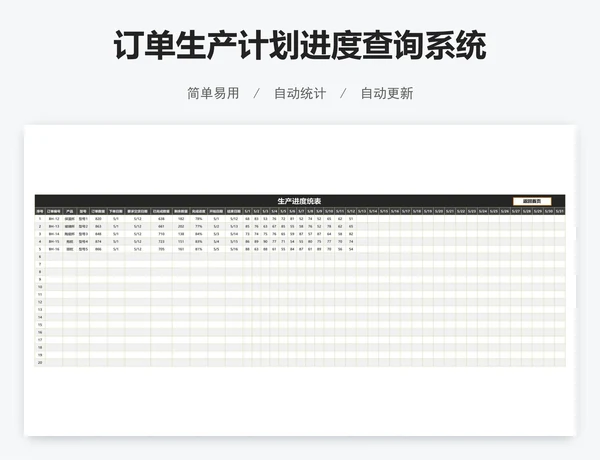Select the 要求交货日期 column header

pos(138,211)
